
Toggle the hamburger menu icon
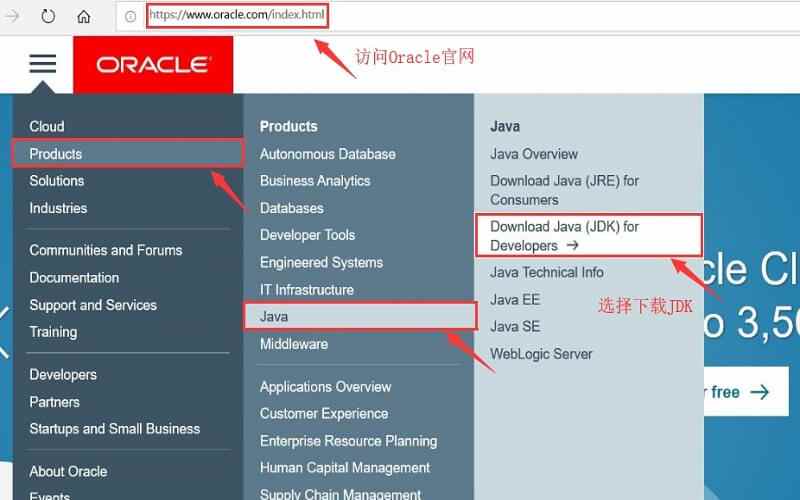pos(43,64)
